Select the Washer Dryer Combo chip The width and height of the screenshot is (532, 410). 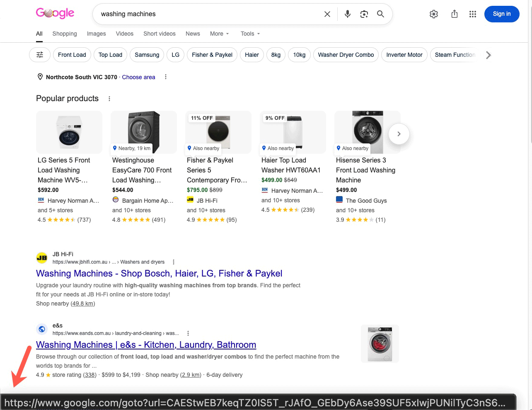tap(346, 55)
